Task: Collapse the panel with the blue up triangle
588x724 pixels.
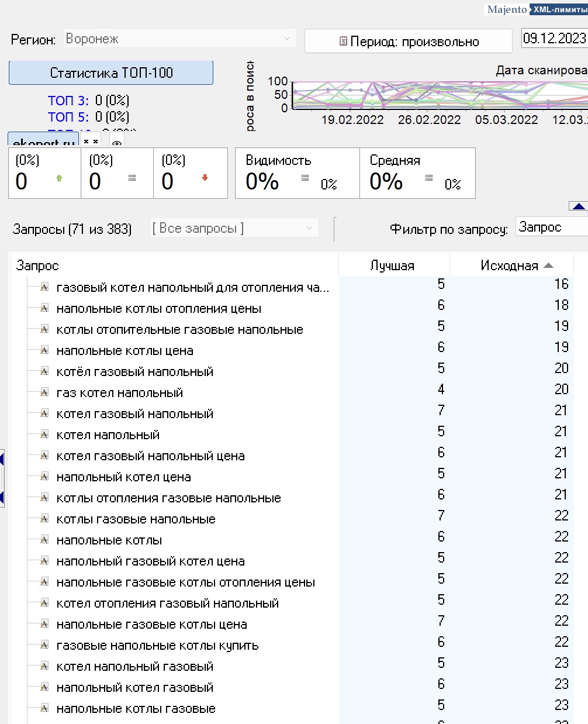Action: (578, 206)
